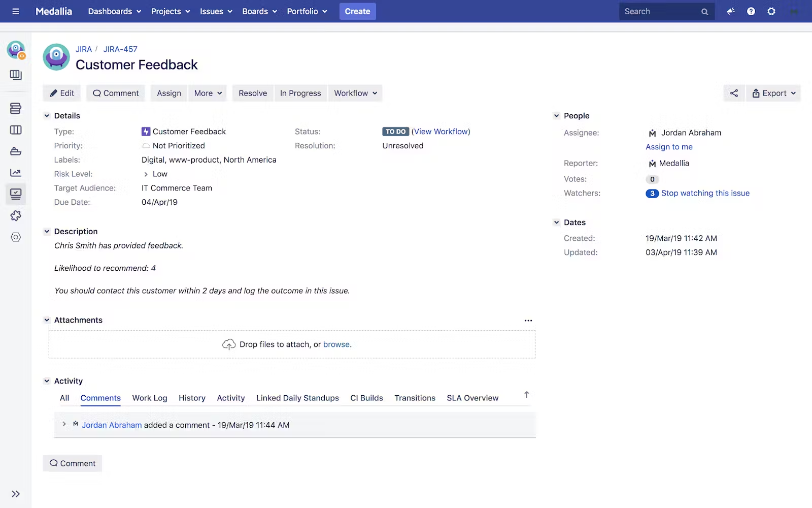
Task: Expand Jordan Abraham's comment
Action: coord(64,424)
